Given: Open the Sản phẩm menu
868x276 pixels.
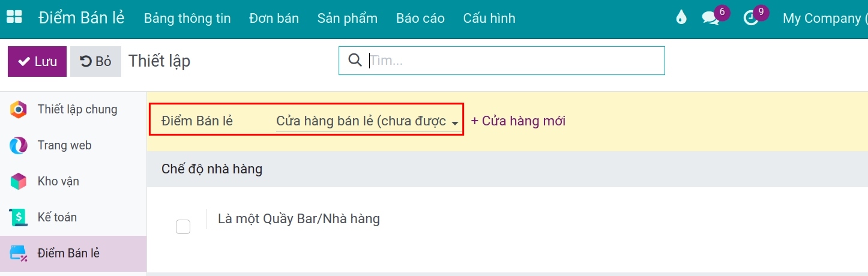Looking at the screenshot, I should click(x=348, y=19).
